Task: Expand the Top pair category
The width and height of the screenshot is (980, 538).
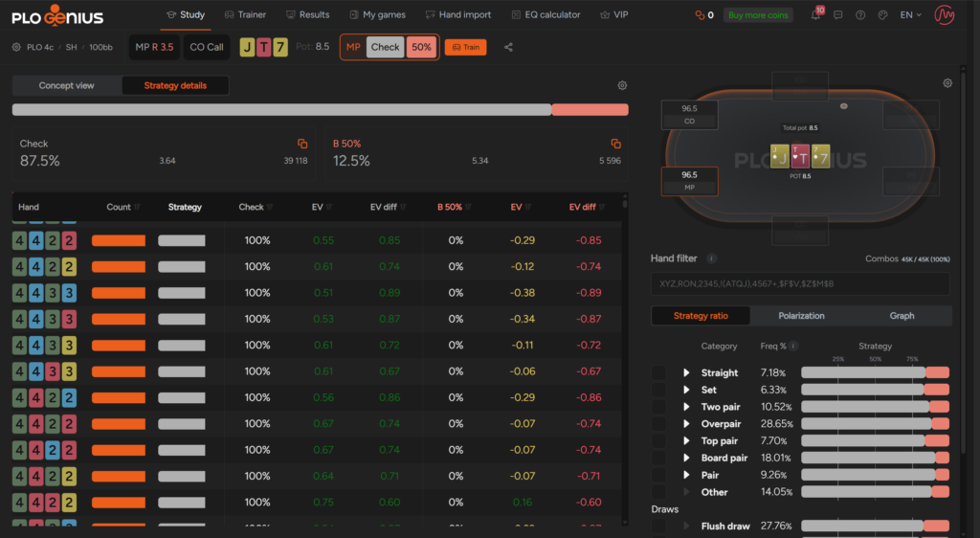Action: 686,441
